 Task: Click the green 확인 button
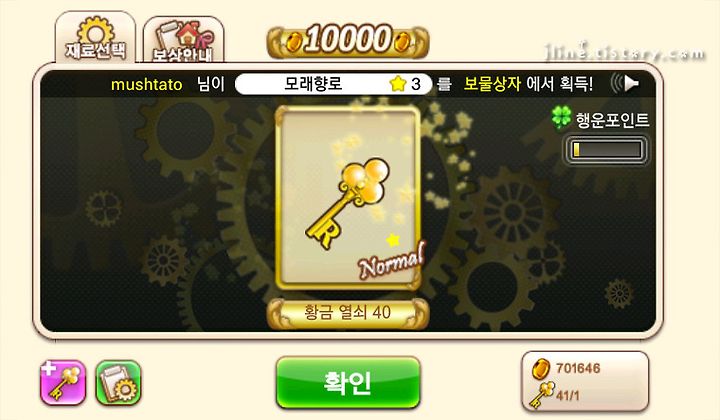348,383
